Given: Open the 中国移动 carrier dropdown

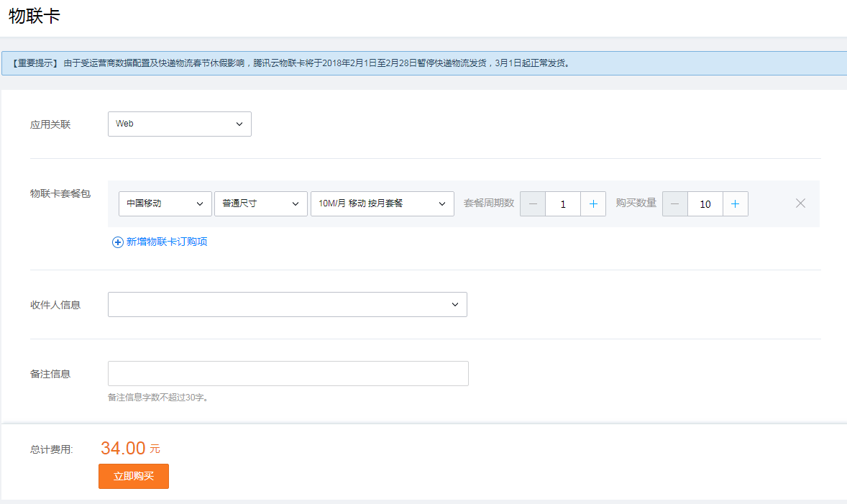Looking at the screenshot, I should click(x=165, y=203).
